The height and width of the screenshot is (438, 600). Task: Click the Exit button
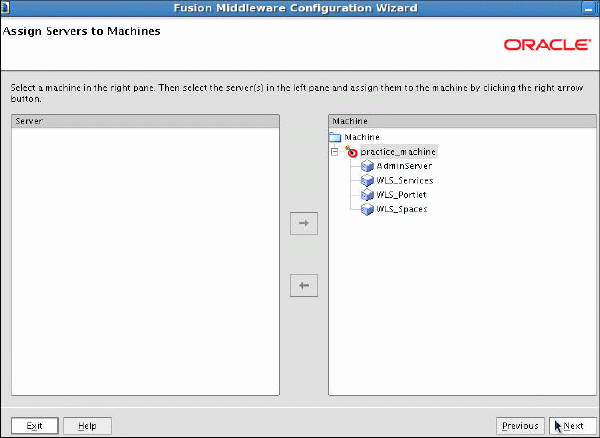[35, 426]
